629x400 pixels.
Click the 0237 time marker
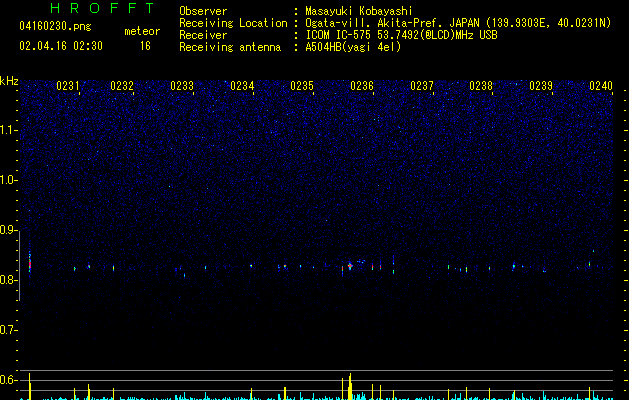[422, 86]
